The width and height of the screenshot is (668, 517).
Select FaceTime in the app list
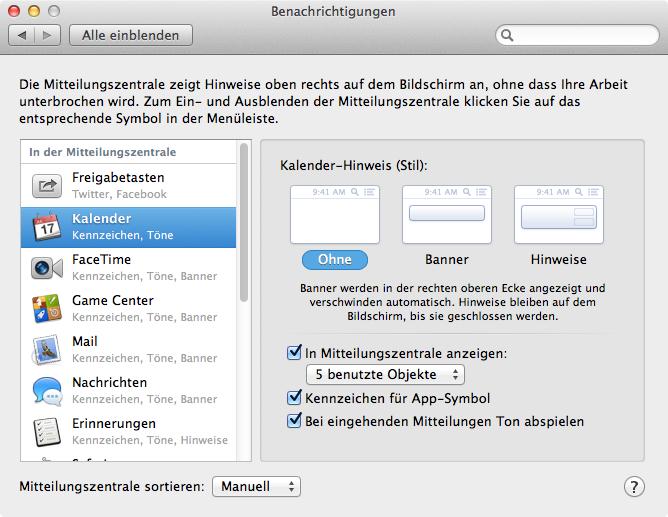128,268
